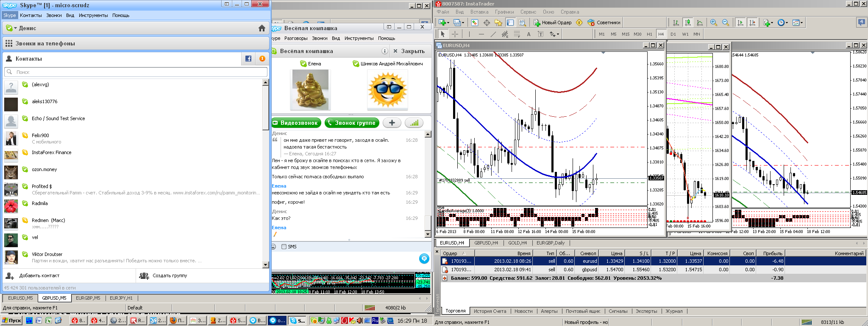Open Data Window crosshair-target icon
868x326 pixels.
(x=487, y=22)
